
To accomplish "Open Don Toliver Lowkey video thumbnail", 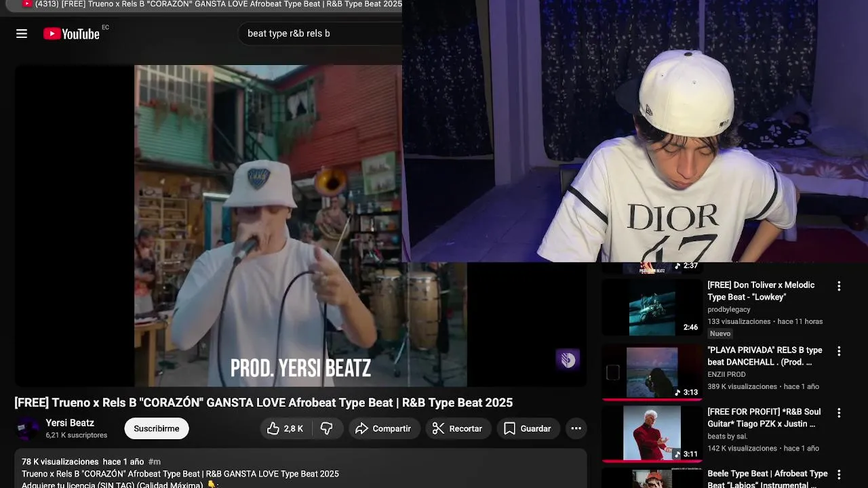I will coord(652,307).
